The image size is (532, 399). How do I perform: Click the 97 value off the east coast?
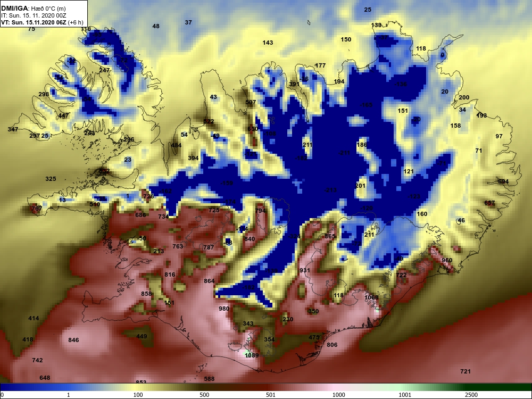tap(499, 136)
